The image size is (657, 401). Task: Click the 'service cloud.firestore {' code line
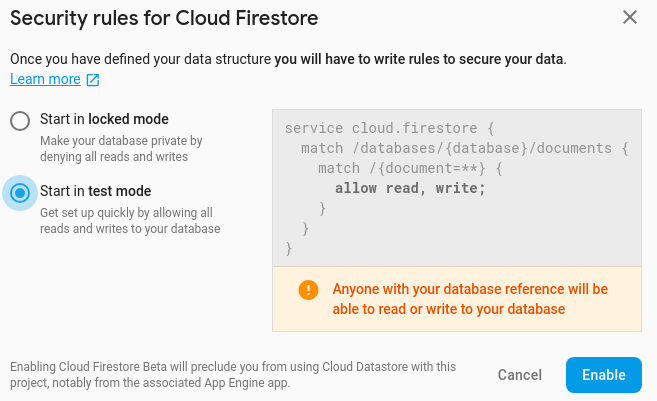390,128
